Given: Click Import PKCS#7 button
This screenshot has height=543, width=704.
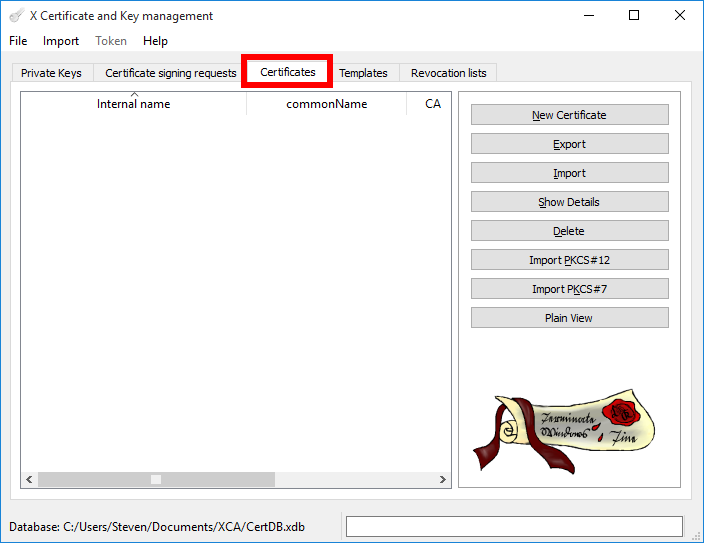Looking at the screenshot, I should (x=569, y=289).
